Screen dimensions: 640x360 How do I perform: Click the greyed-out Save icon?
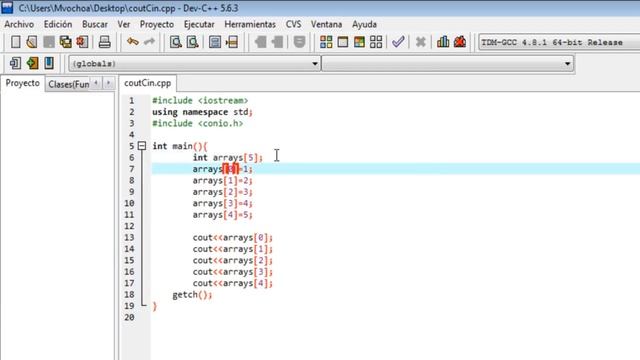[49, 42]
